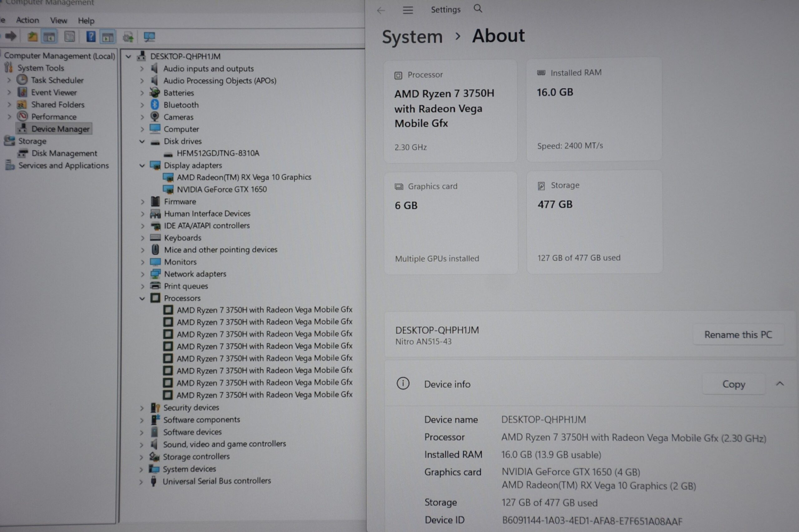
Task: Click the Bluetooth icon in the device tree
Action: (x=155, y=104)
